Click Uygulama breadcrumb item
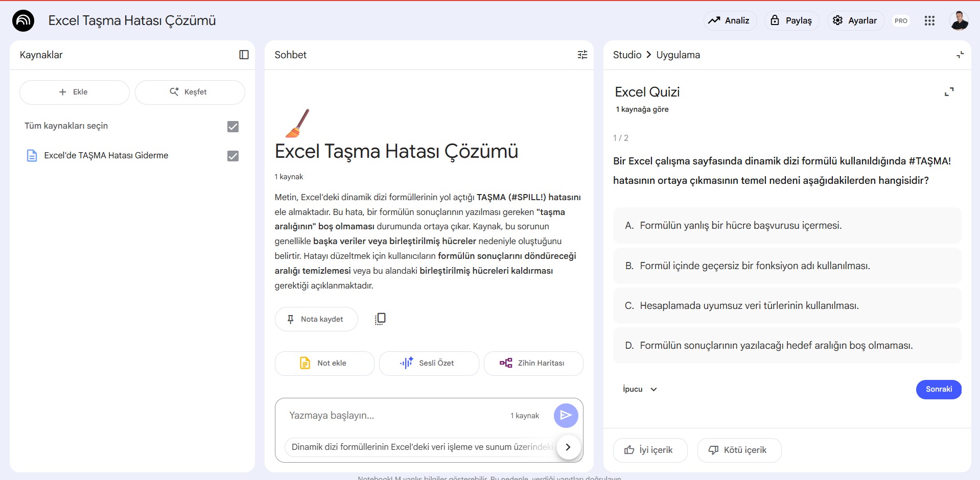Image resolution: width=980 pixels, height=480 pixels. (x=678, y=55)
